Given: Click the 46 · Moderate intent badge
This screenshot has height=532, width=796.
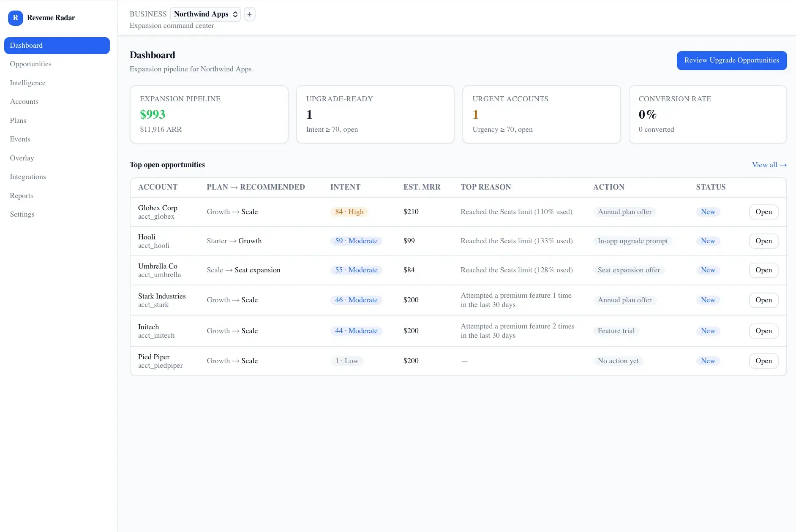Looking at the screenshot, I should [x=356, y=300].
